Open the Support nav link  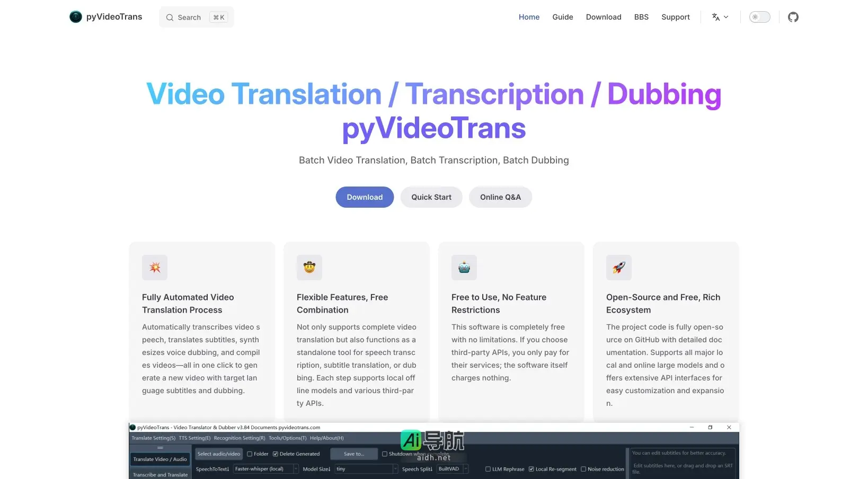point(676,17)
